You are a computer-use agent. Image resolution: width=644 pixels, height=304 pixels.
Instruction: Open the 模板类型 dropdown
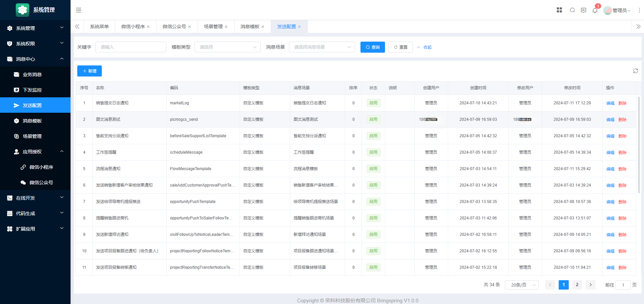[x=227, y=47]
